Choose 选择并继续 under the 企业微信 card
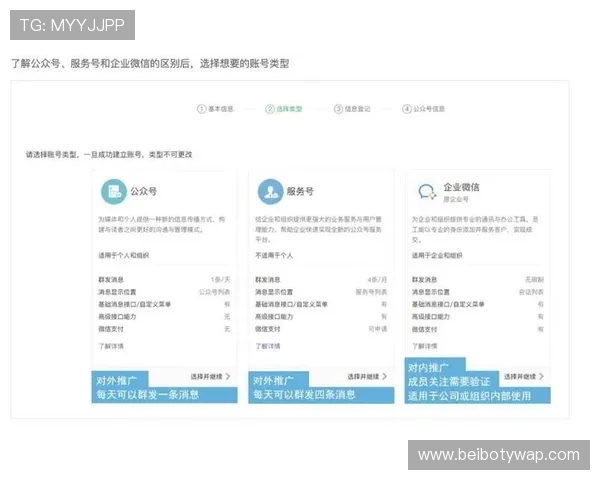Viewport: 600px width, 480px height. point(524,377)
